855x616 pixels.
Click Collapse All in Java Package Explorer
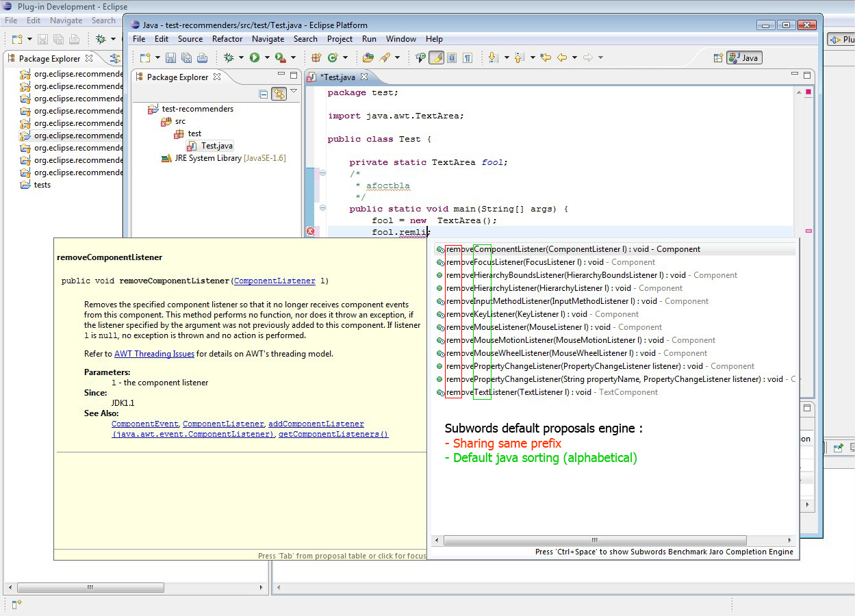point(264,94)
